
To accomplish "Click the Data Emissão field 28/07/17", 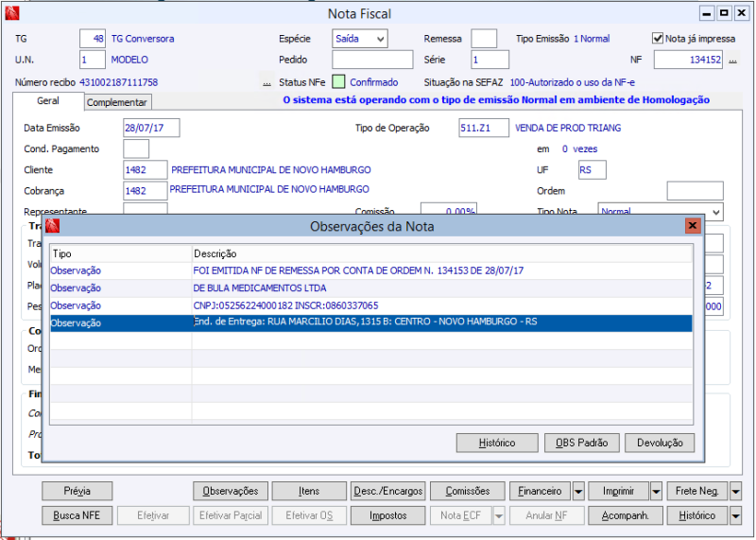I will (151, 128).
